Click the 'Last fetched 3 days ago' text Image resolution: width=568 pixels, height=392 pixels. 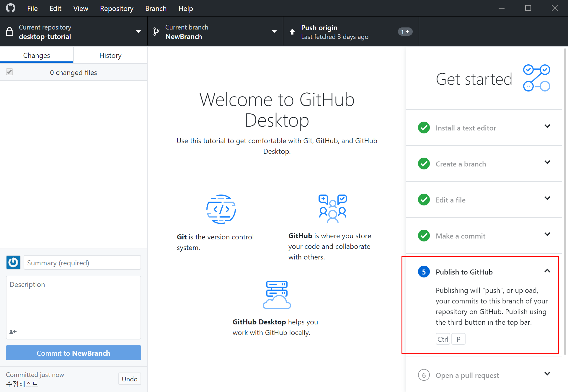[335, 37]
